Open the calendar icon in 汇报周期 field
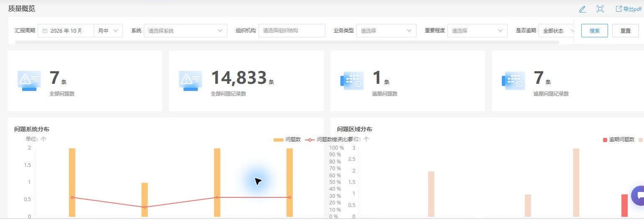Image resolution: width=644 pixels, height=220 pixels. (45, 31)
